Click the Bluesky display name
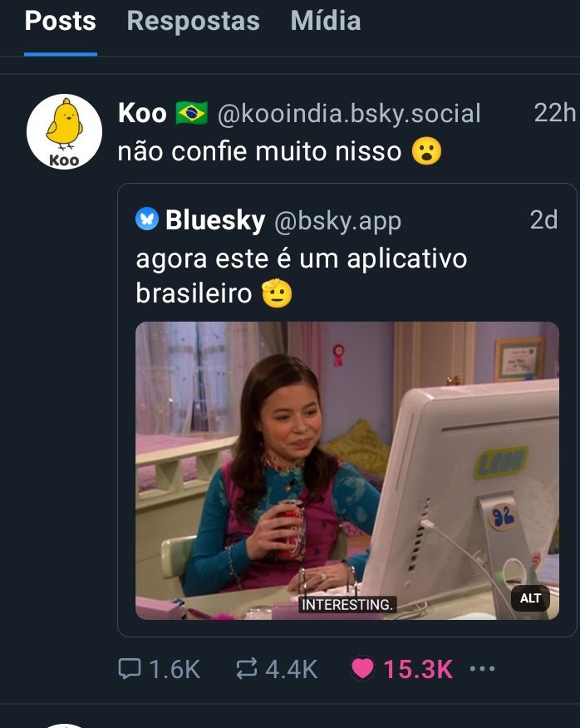The height and width of the screenshot is (728, 580). click(215, 219)
